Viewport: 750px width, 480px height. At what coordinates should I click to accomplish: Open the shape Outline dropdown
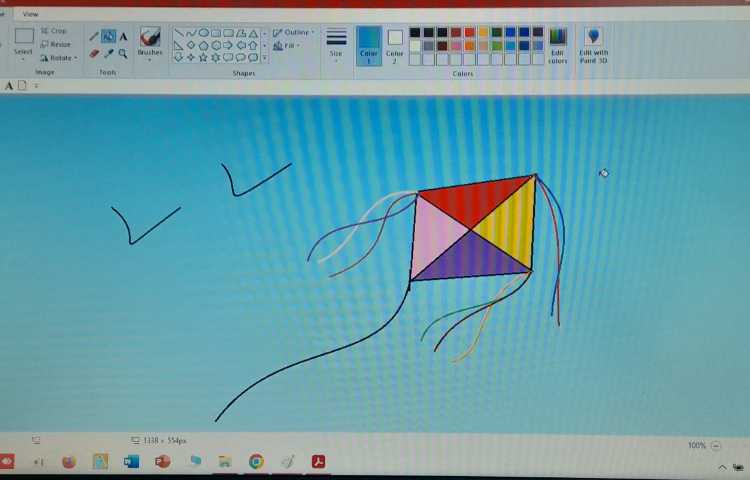pyautogui.click(x=293, y=33)
